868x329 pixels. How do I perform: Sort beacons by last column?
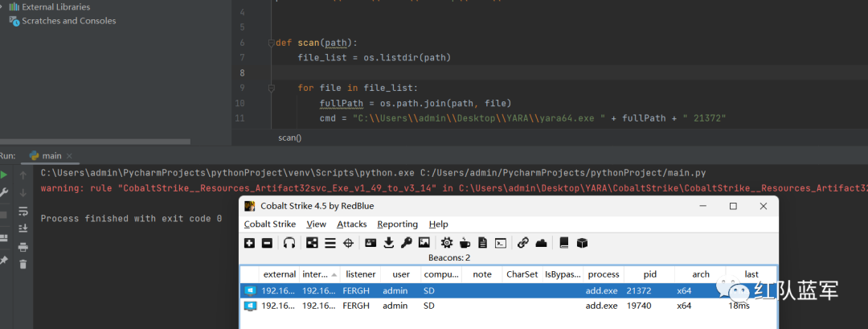751,274
